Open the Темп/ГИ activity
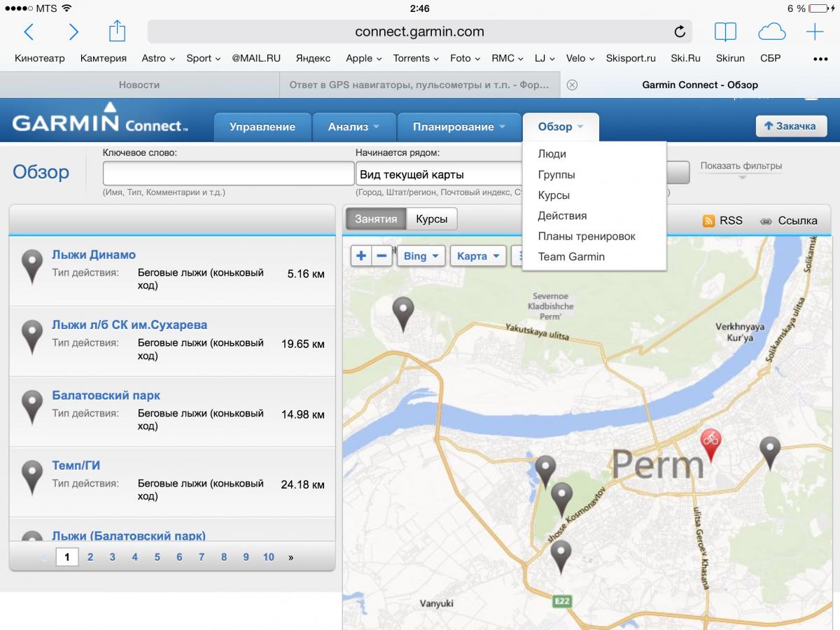The image size is (840, 630). click(76, 465)
